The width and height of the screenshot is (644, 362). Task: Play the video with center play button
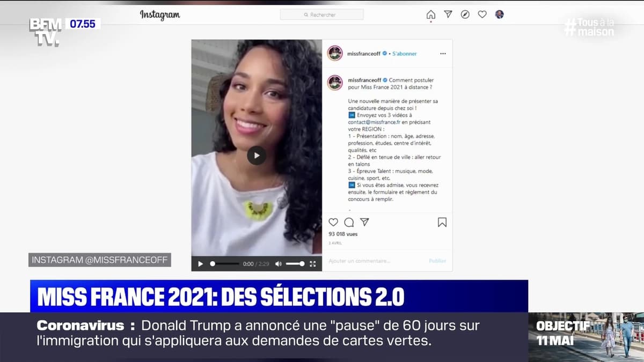click(257, 156)
